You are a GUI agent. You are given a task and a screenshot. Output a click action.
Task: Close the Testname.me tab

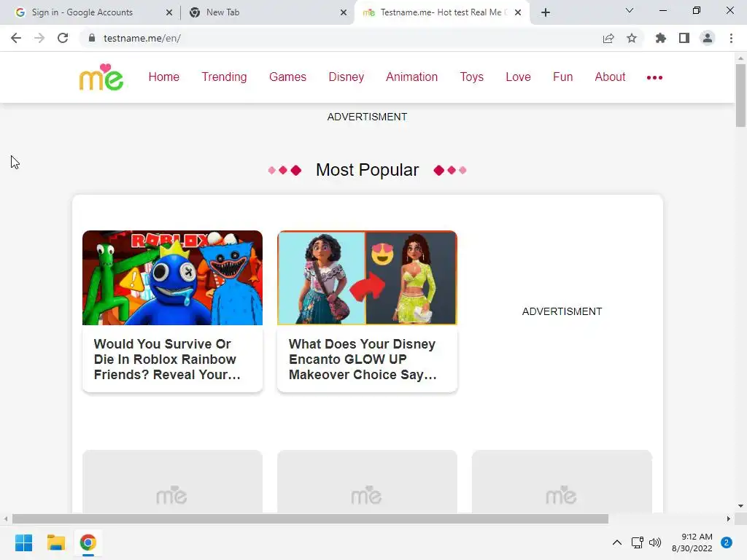tap(518, 12)
